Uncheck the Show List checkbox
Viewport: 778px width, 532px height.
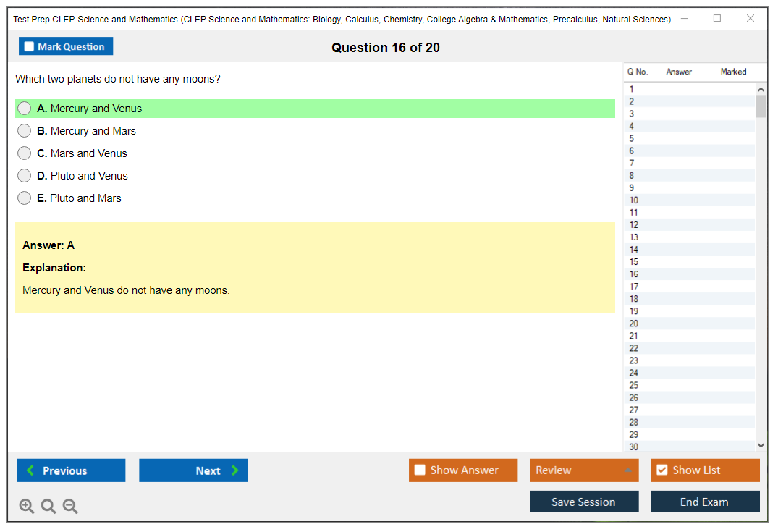coord(661,470)
